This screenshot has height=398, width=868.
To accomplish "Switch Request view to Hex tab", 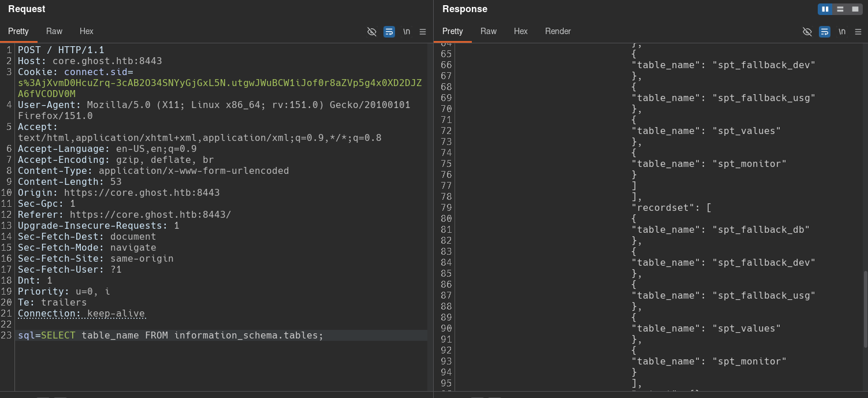I will (x=87, y=31).
